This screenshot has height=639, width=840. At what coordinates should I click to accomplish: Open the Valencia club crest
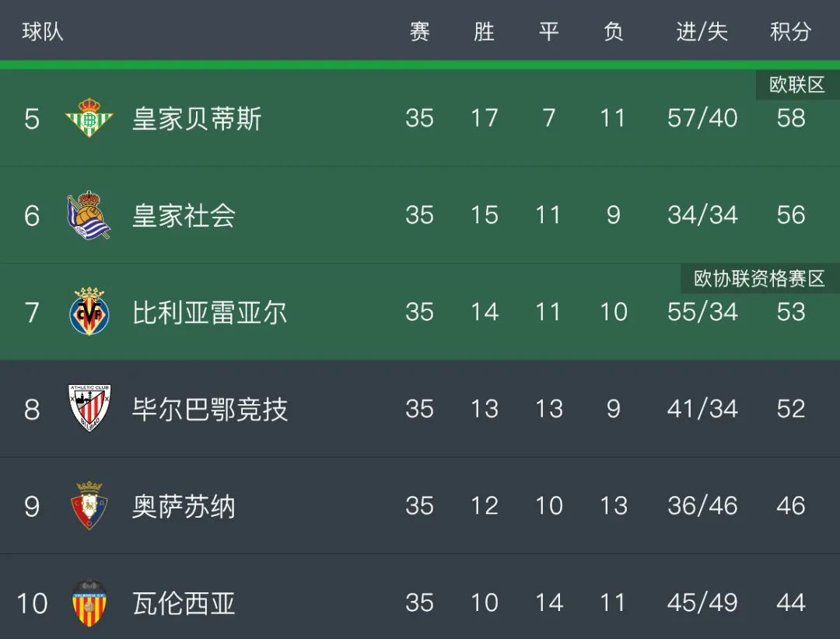pyautogui.click(x=89, y=602)
